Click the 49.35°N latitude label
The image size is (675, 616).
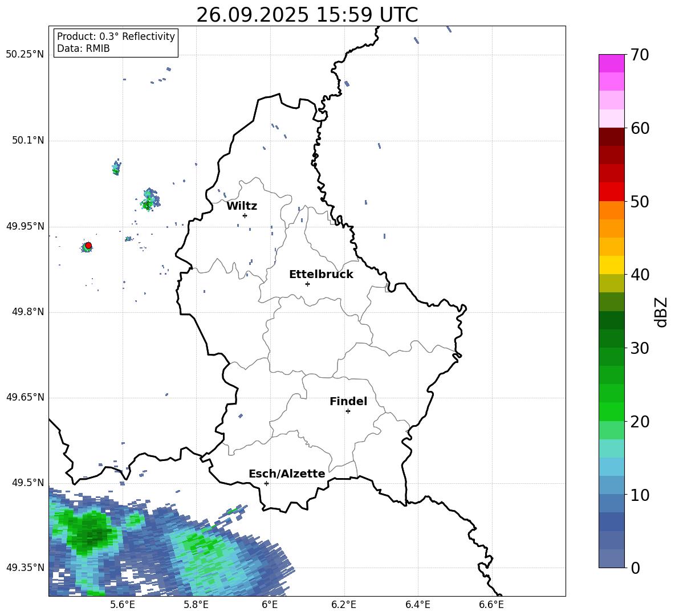pos(25,568)
